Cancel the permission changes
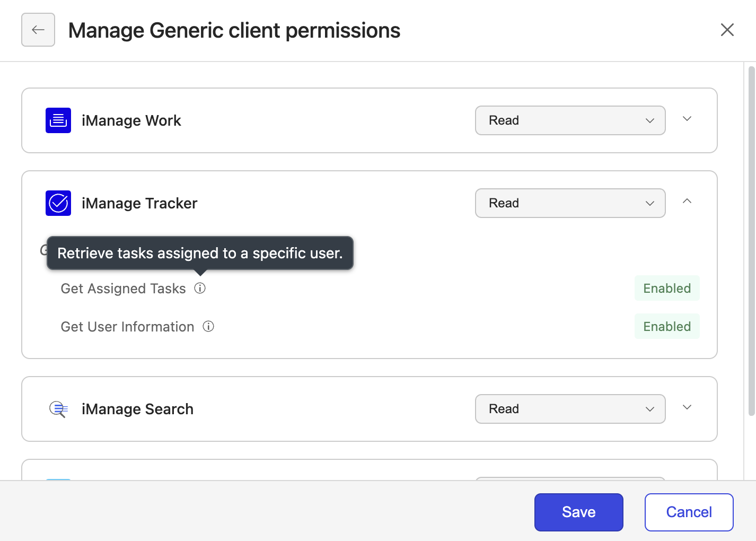Image resolution: width=756 pixels, height=541 pixels. [689, 512]
